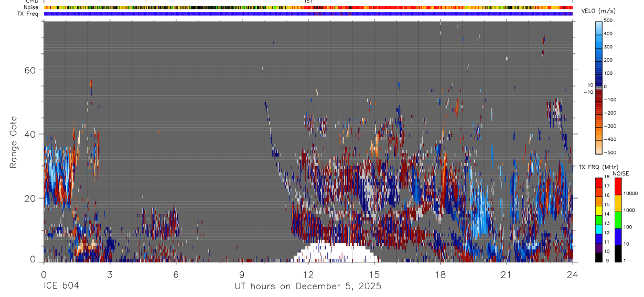Click the '-500' value on the velocity scale

[x=610, y=152]
